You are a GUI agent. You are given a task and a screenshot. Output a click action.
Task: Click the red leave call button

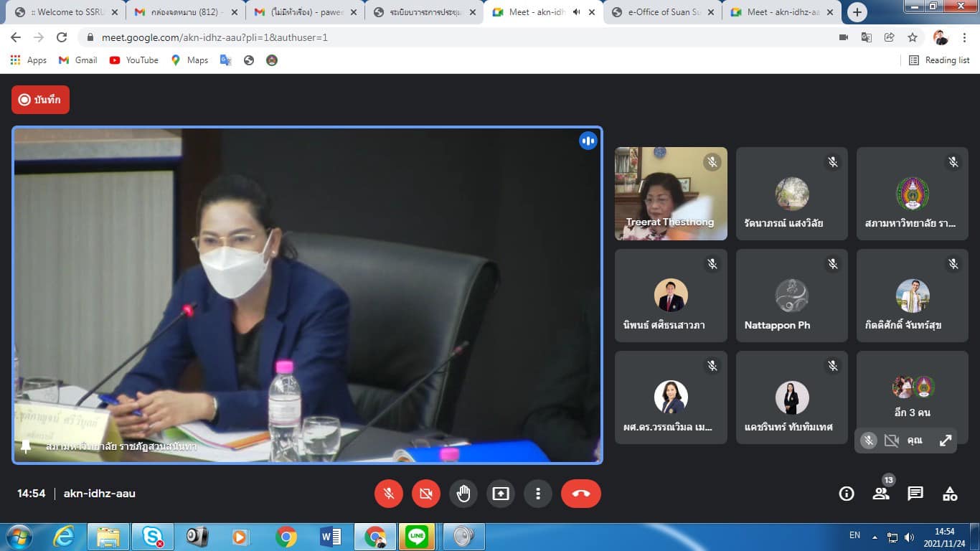coord(580,494)
